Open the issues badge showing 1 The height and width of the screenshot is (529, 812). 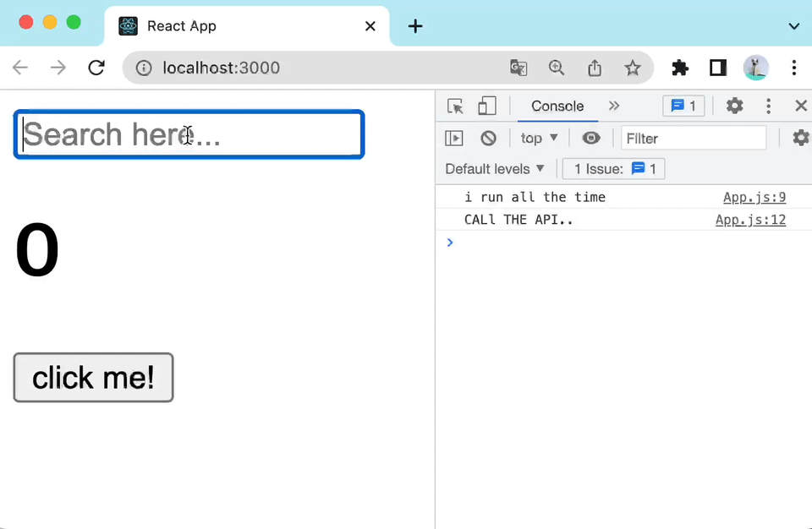(x=683, y=106)
